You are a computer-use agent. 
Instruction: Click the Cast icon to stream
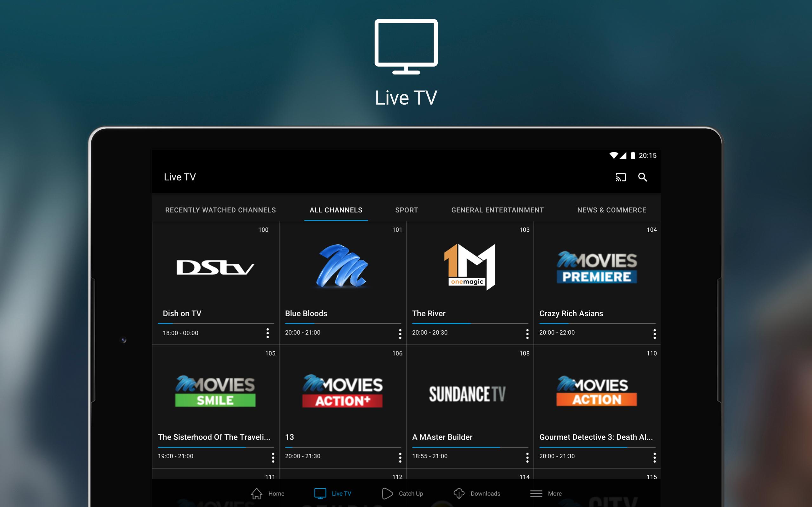pyautogui.click(x=620, y=177)
